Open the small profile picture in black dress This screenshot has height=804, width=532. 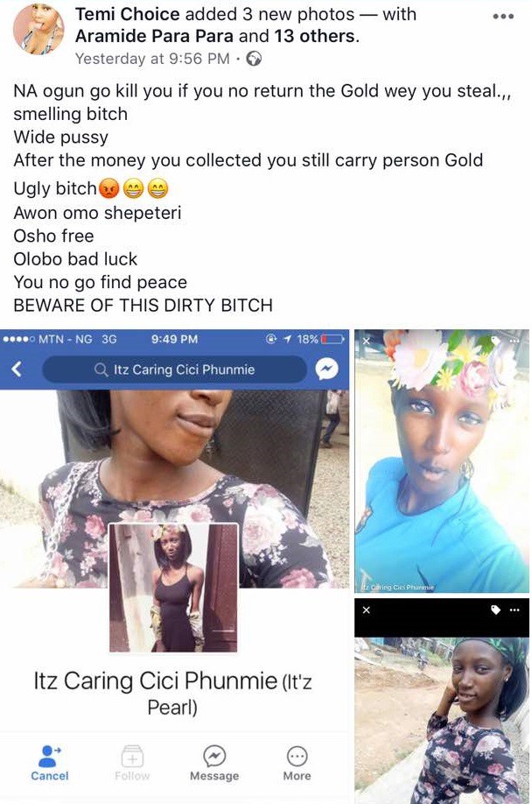tap(173, 588)
